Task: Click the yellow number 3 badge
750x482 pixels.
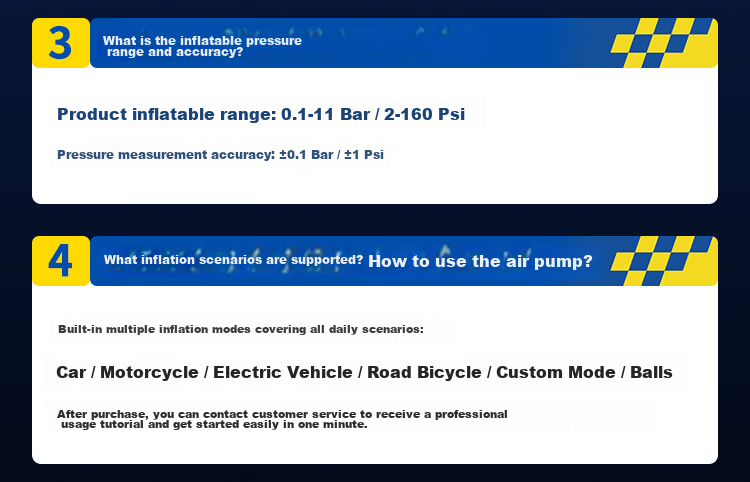Action: 61,43
